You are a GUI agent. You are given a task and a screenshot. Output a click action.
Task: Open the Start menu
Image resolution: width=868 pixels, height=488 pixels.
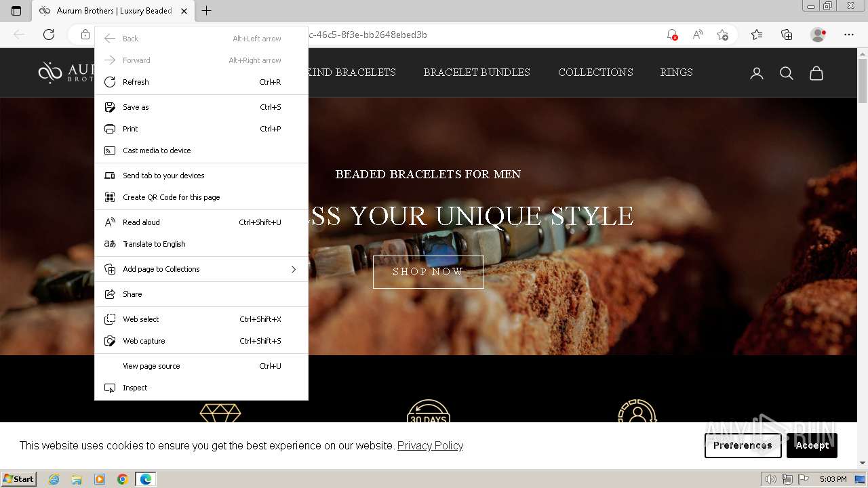[19, 479]
